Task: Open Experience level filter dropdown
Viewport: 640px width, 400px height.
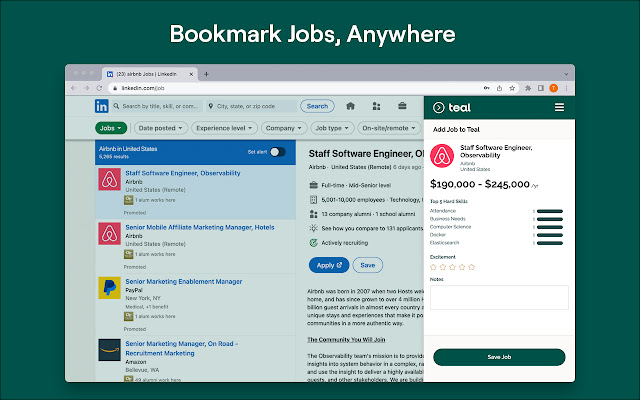Action: (x=224, y=128)
